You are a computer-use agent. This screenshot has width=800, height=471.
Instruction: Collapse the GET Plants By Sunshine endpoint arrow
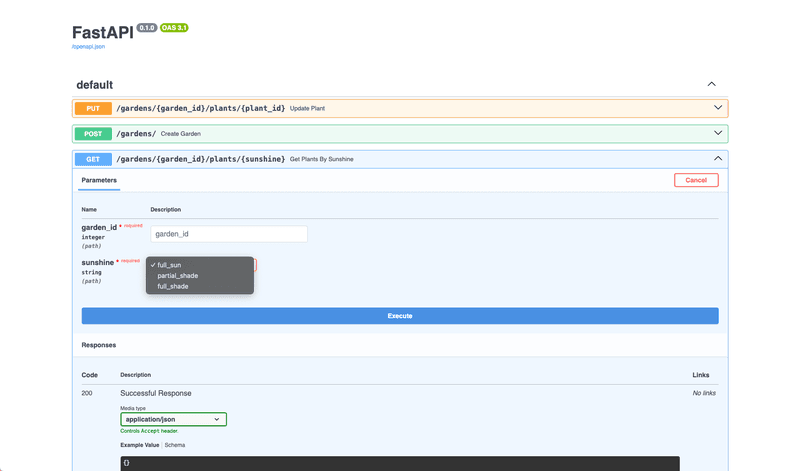pos(718,159)
